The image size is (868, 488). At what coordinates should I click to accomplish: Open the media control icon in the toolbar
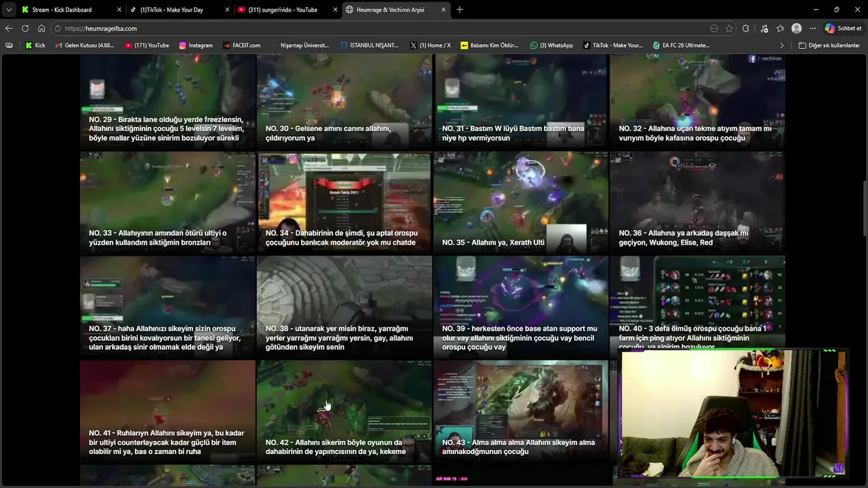(764, 28)
